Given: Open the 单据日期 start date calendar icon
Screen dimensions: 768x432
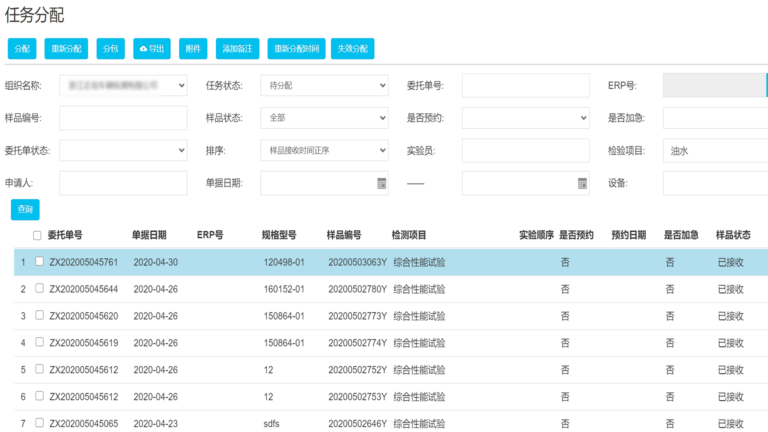Looking at the screenshot, I should point(382,184).
